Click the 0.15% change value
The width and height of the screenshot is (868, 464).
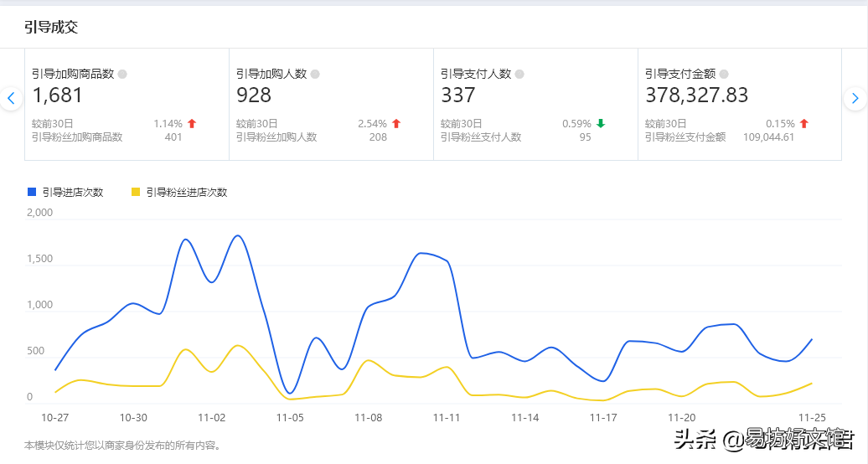tap(780, 123)
